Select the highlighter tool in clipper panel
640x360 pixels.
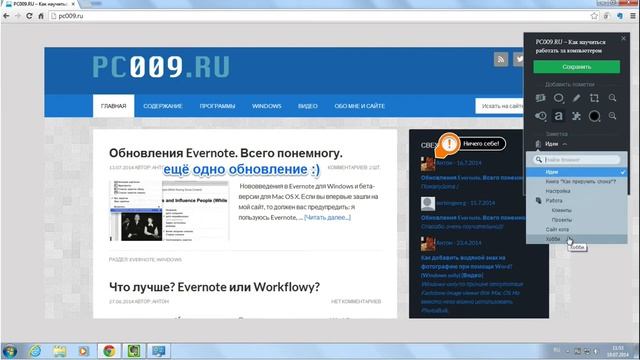[x=540, y=98]
